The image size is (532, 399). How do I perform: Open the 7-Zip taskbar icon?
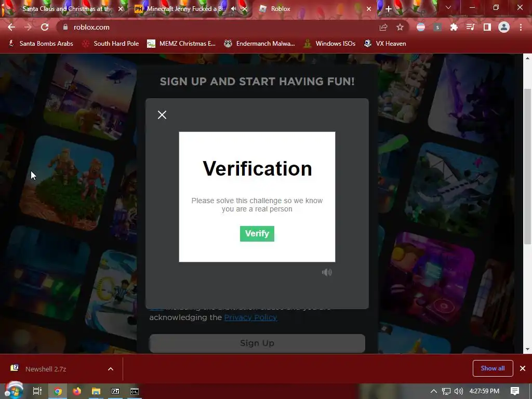[x=115, y=391]
